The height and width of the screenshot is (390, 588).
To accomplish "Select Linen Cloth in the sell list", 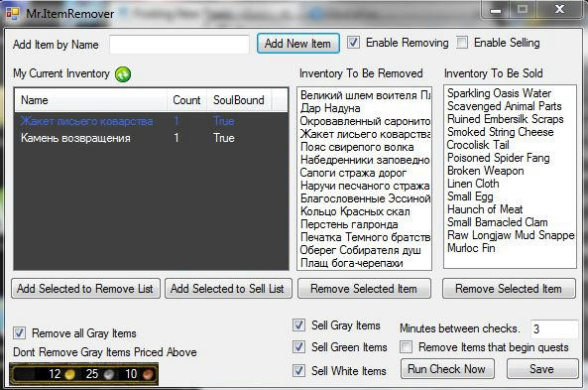I will click(x=473, y=184).
